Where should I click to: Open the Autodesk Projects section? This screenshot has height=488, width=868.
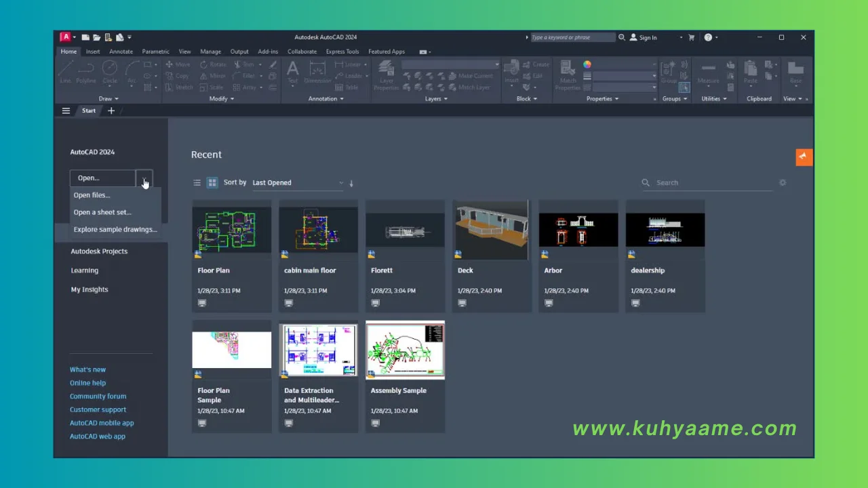(99, 251)
